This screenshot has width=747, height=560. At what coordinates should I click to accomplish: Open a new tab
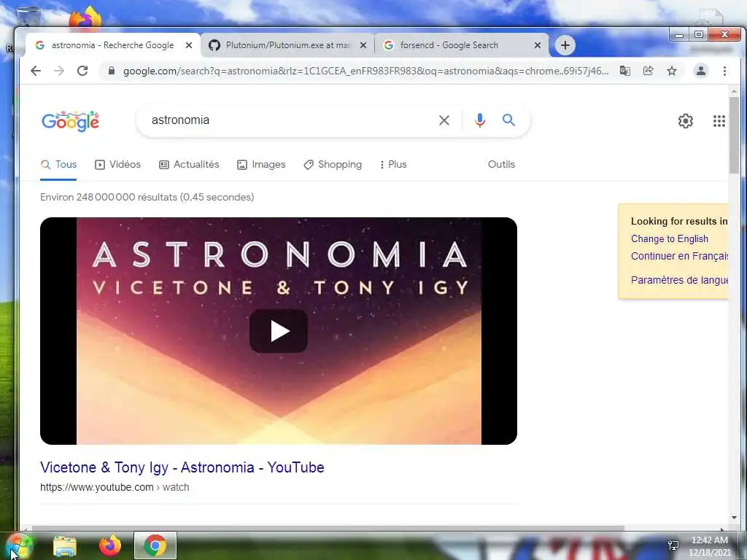pos(565,45)
